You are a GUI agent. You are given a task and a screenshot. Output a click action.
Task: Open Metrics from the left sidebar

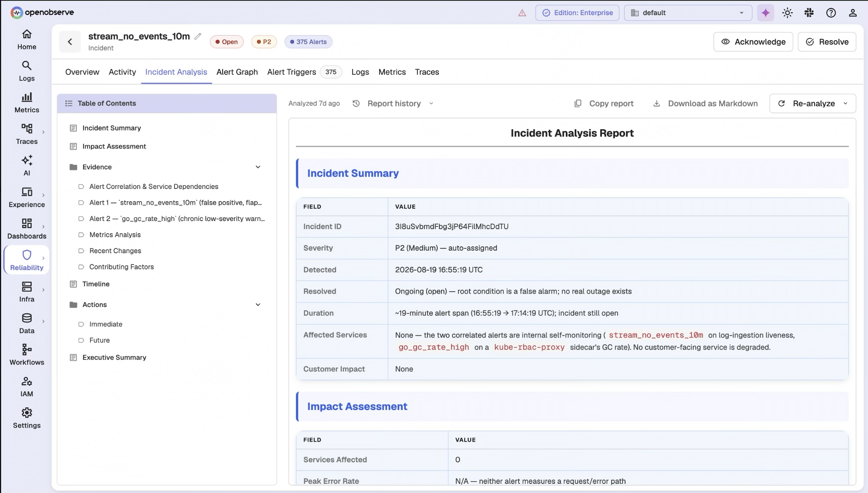click(27, 103)
